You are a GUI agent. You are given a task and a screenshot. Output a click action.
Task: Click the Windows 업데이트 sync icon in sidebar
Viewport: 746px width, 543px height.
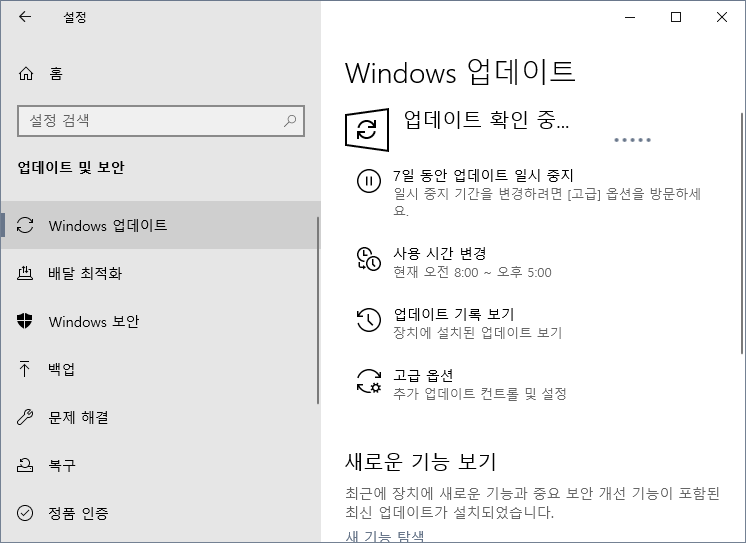click(25, 225)
